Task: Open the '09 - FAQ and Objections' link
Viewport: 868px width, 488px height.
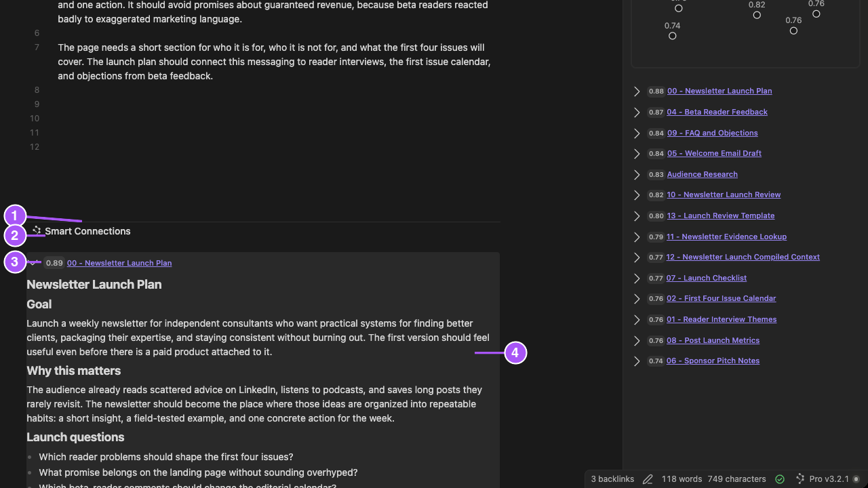Action: [x=713, y=133]
